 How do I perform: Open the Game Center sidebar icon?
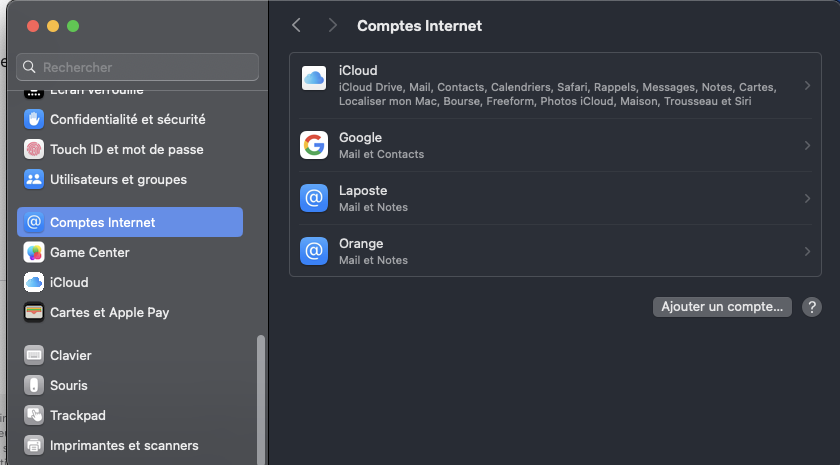[34, 252]
